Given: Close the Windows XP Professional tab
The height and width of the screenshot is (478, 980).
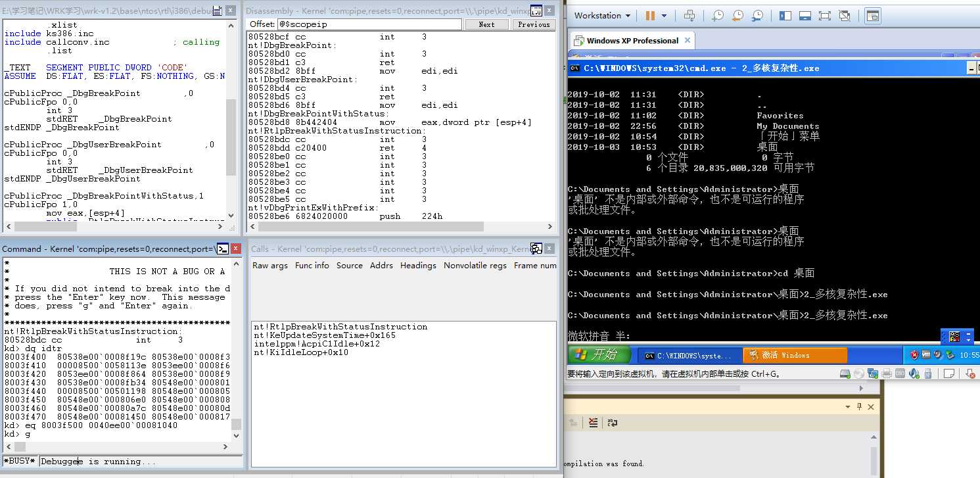Looking at the screenshot, I should 688,40.
